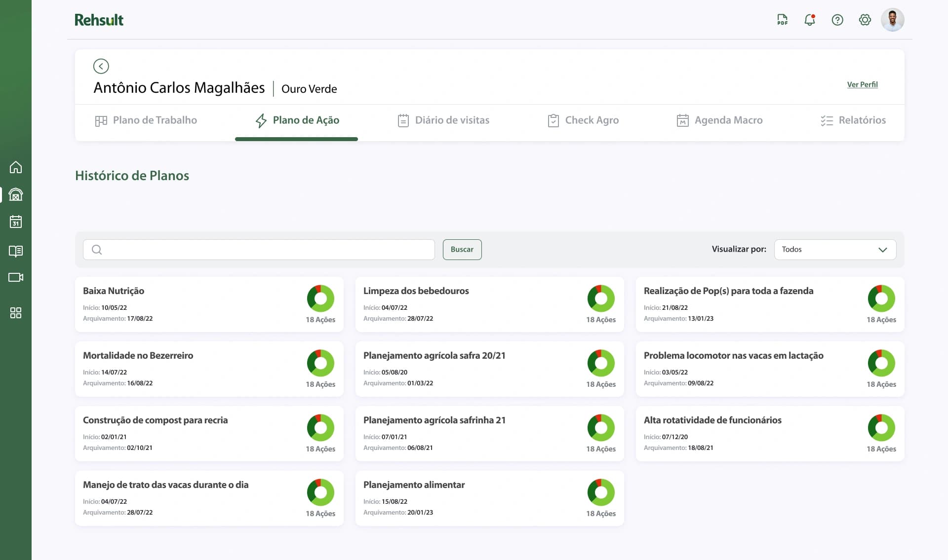Click the Ver Perfil link

pyautogui.click(x=862, y=84)
